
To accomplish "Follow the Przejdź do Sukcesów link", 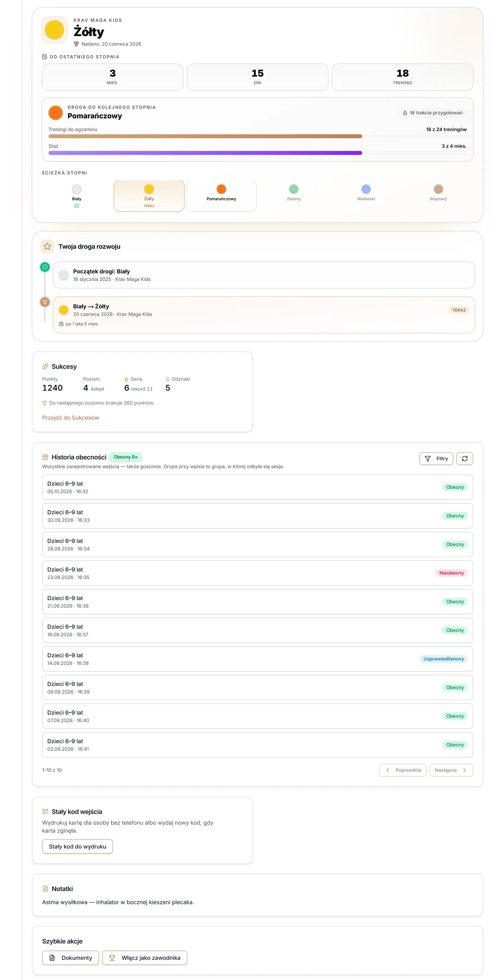I will 70,418.
